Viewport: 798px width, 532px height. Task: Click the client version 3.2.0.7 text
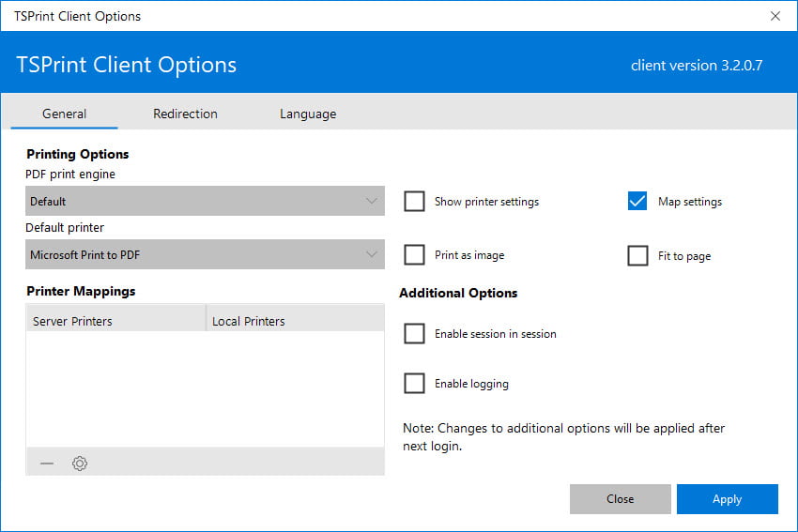[x=697, y=65]
